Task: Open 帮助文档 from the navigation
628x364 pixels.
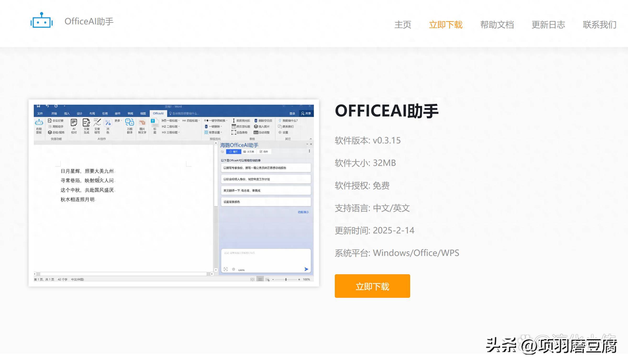Action: pos(497,25)
